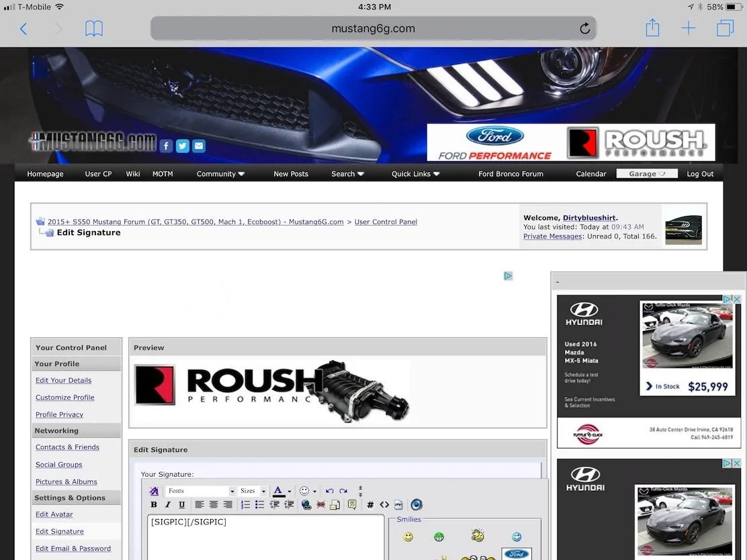The image size is (747, 560).
Task: Open the Mustang6G Facebook page icon
Action: pyautogui.click(x=166, y=146)
